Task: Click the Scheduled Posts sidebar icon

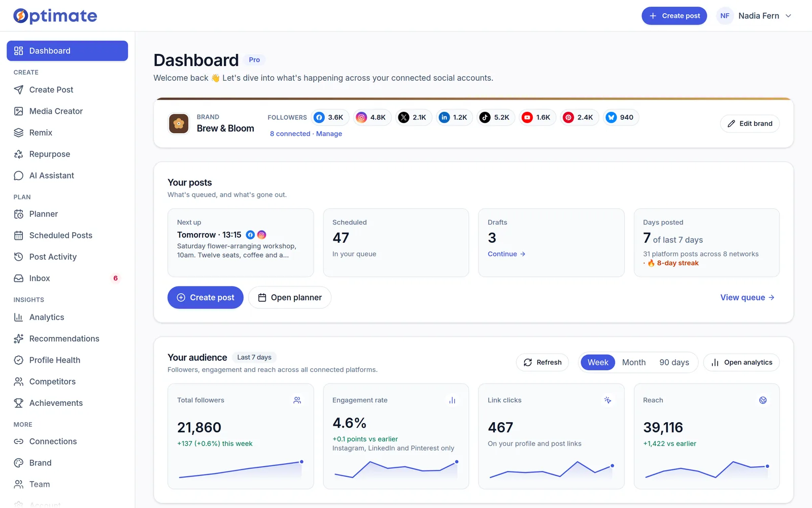Action: pyautogui.click(x=19, y=235)
